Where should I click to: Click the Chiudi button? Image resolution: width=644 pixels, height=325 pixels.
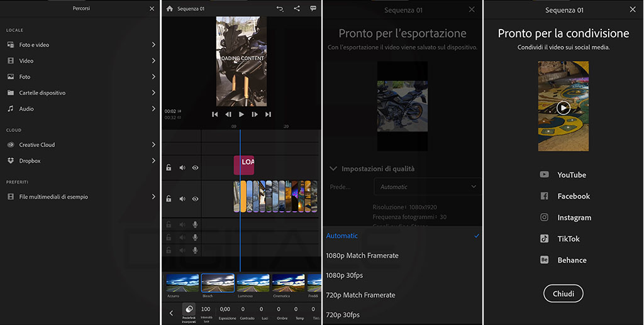(x=563, y=294)
